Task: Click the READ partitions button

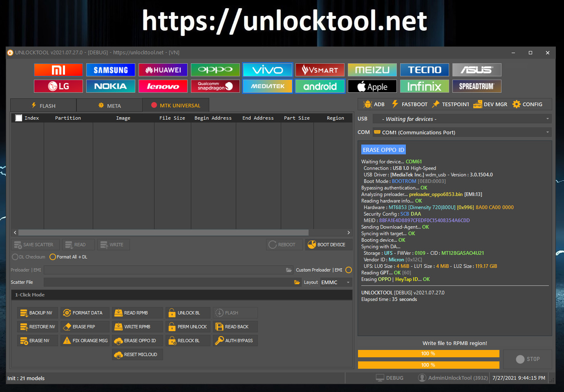Action: click(78, 245)
